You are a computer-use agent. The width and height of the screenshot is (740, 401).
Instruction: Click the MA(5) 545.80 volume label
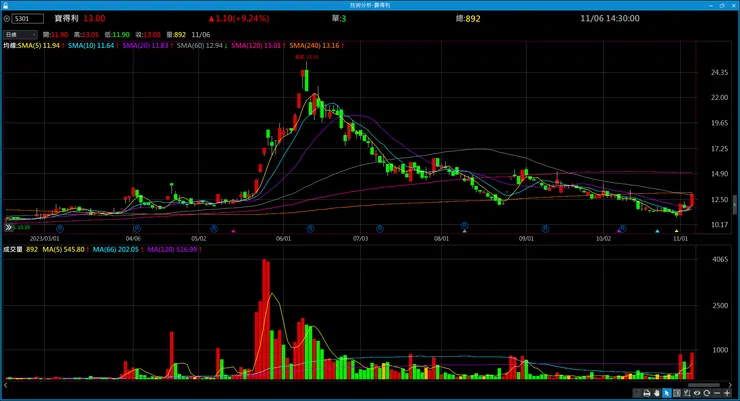[x=65, y=249]
